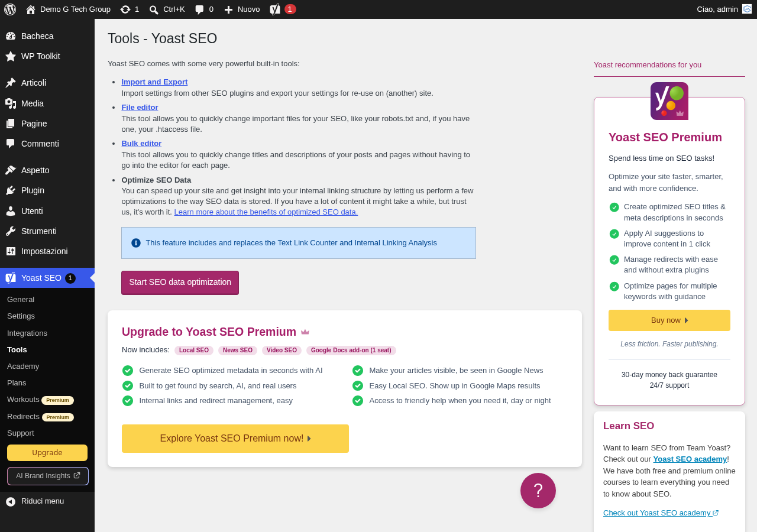
Task: Click the Yoast SEO notification count badge in sidebar
Action: click(70, 278)
